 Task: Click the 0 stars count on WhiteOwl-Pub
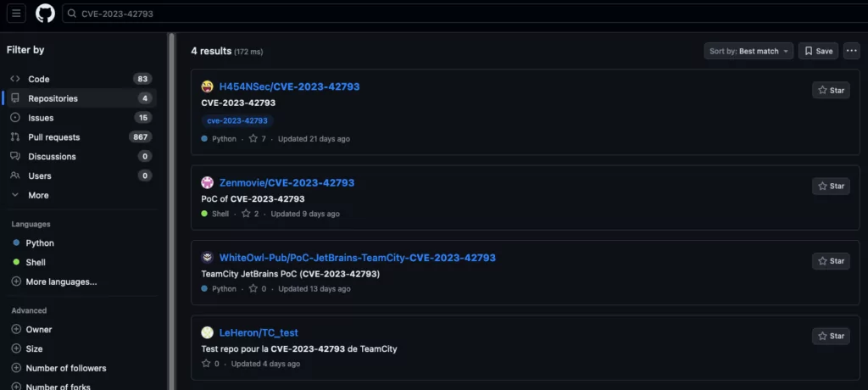(258, 288)
